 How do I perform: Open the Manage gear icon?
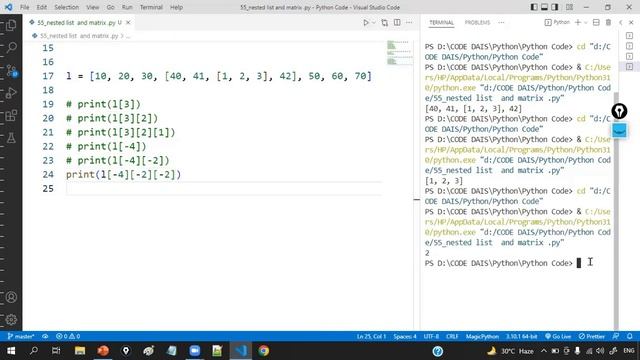[11, 319]
